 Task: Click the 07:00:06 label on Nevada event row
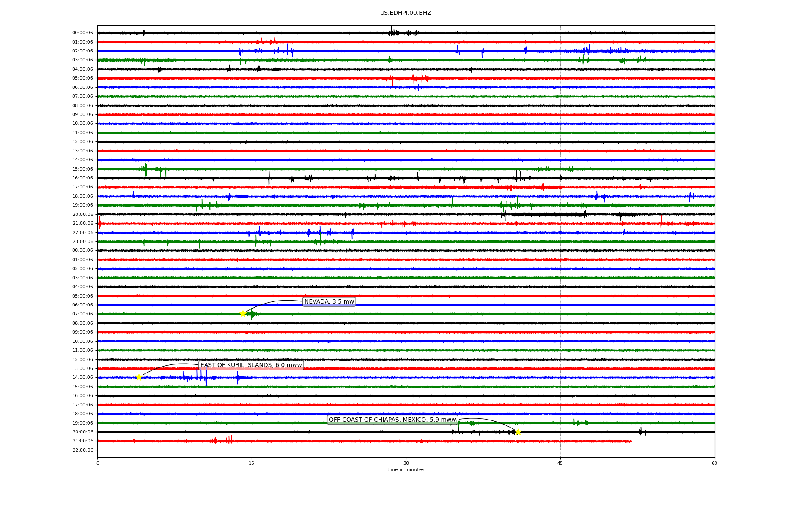pyautogui.click(x=83, y=314)
